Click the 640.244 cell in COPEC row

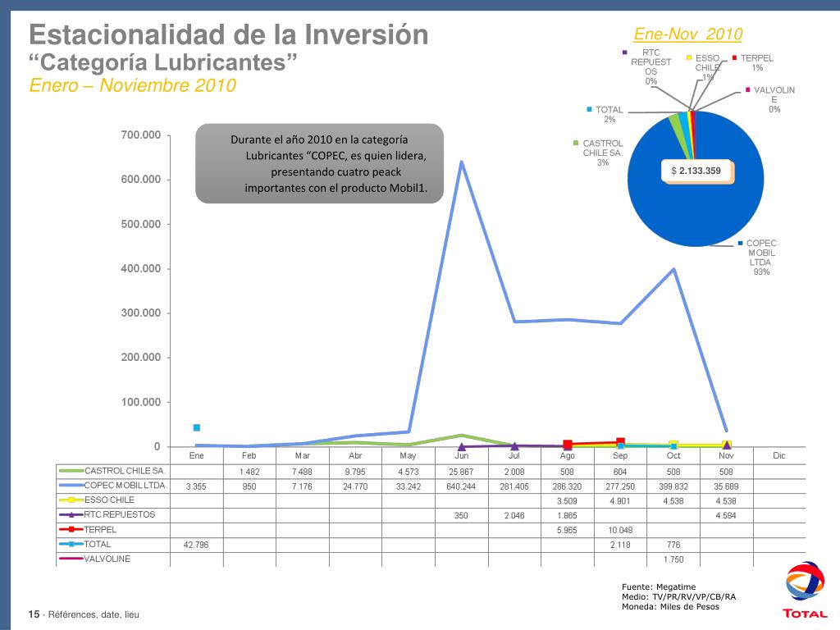(x=461, y=486)
